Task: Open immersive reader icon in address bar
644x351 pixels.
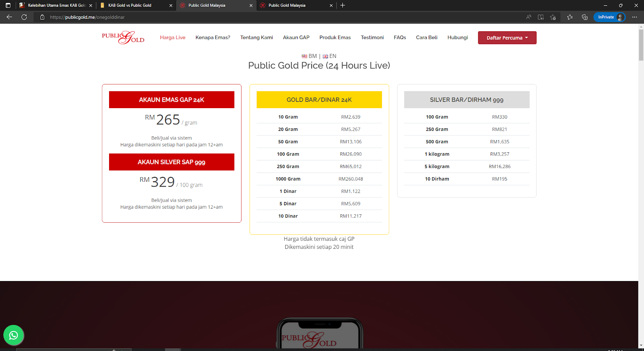Action: [x=541, y=17]
